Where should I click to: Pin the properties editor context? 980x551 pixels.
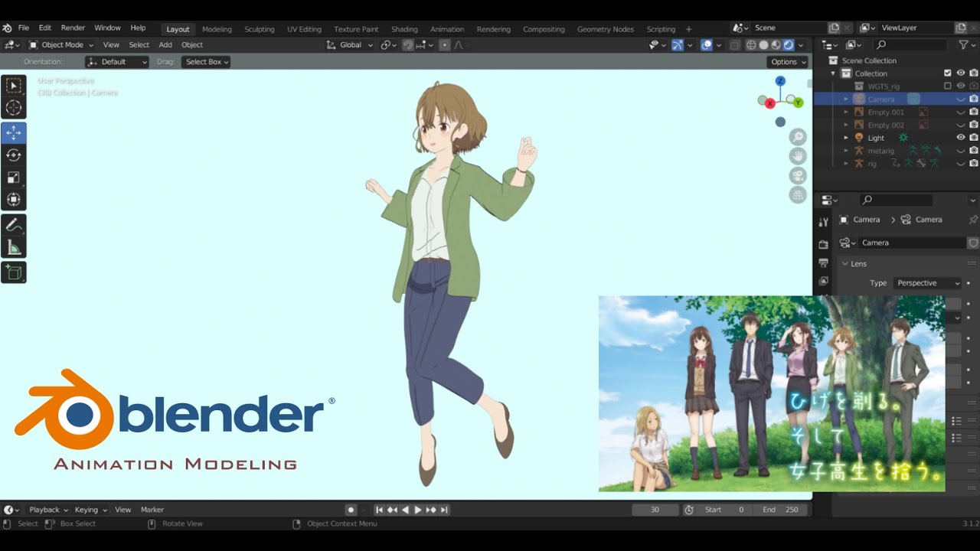(973, 220)
